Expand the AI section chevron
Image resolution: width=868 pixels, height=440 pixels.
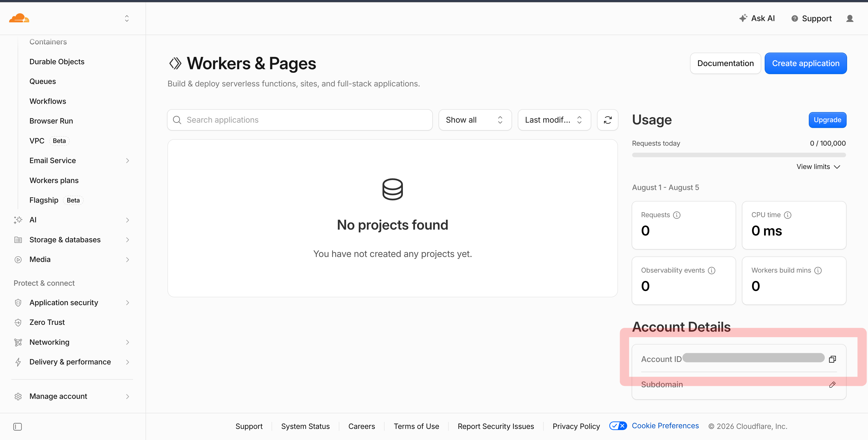[x=127, y=220]
